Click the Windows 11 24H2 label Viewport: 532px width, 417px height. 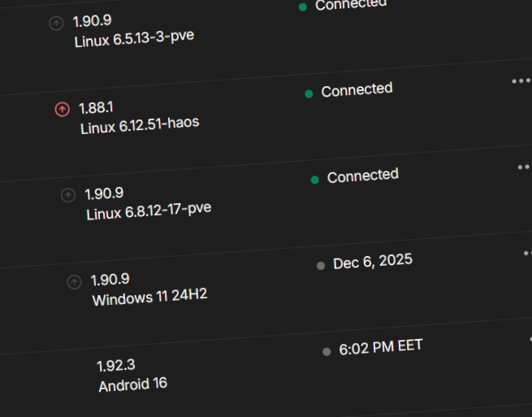pos(149,297)
